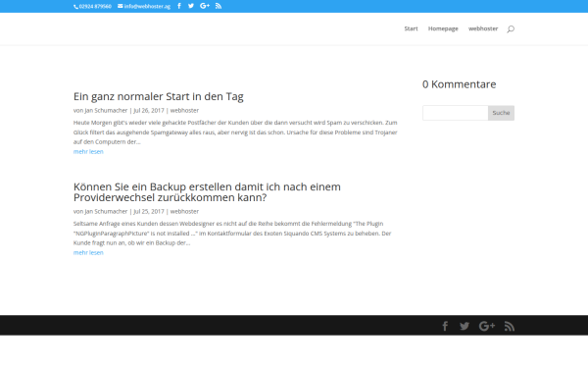Open Google+ icon in top blue bar

[x=205, y=6]
